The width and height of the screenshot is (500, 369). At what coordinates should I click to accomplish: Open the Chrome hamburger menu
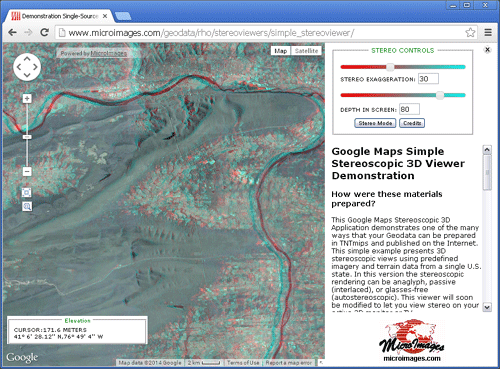click(x=488, y=33)
